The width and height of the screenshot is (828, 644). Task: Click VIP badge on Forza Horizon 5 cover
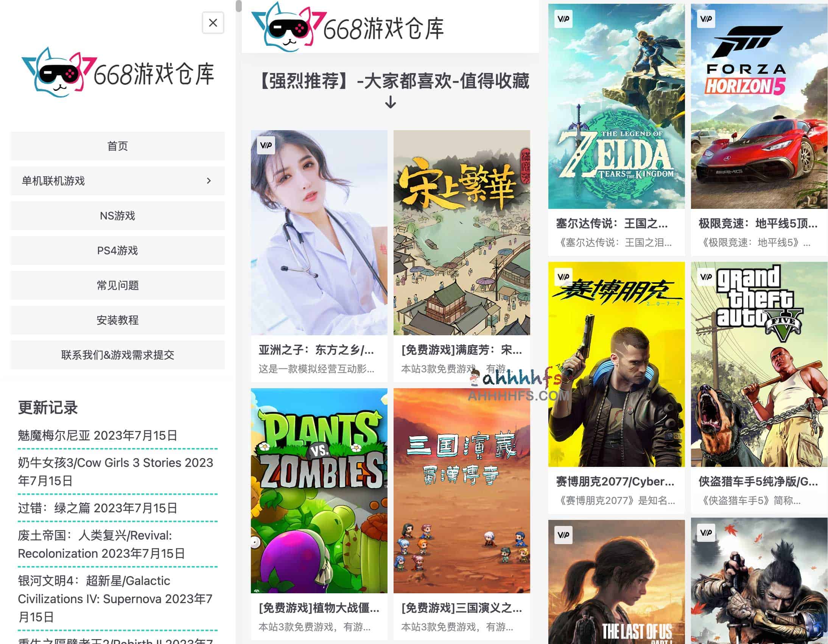click(706, 19)
